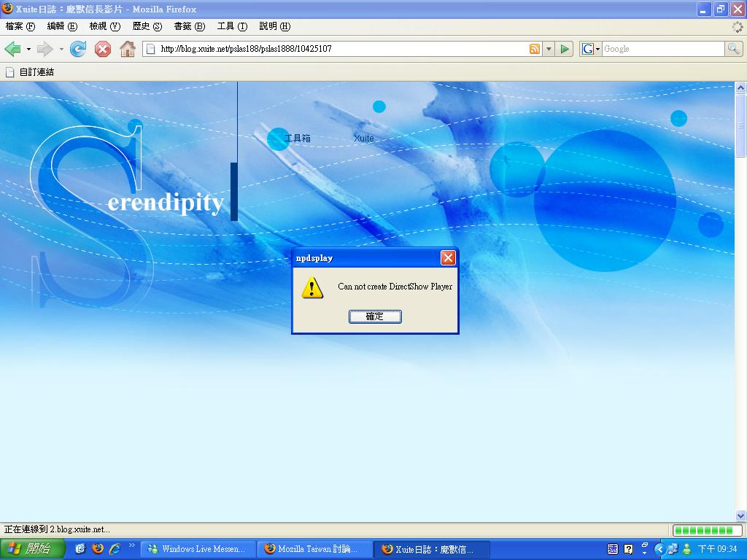The height and width of the screenshot is (560, 747).
Task: Open the Xuite link on the page
Action: click(363, 138)
